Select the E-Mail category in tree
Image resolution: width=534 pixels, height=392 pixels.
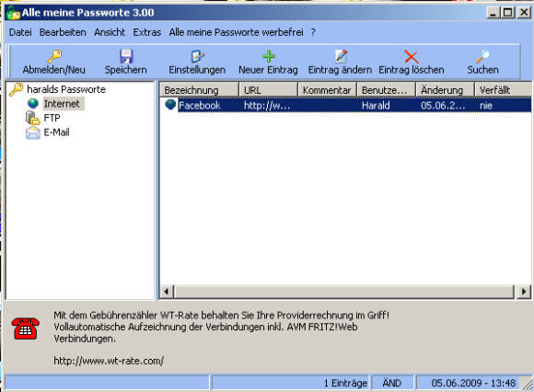(56, 133)
